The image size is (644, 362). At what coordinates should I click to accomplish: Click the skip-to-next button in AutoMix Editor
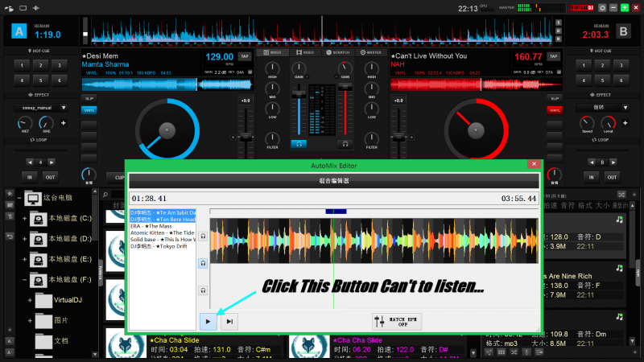tap(229, 321)
